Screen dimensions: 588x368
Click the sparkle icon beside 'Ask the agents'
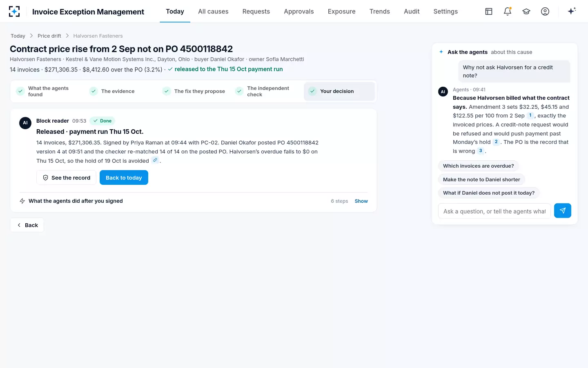(x=441, y=52)
